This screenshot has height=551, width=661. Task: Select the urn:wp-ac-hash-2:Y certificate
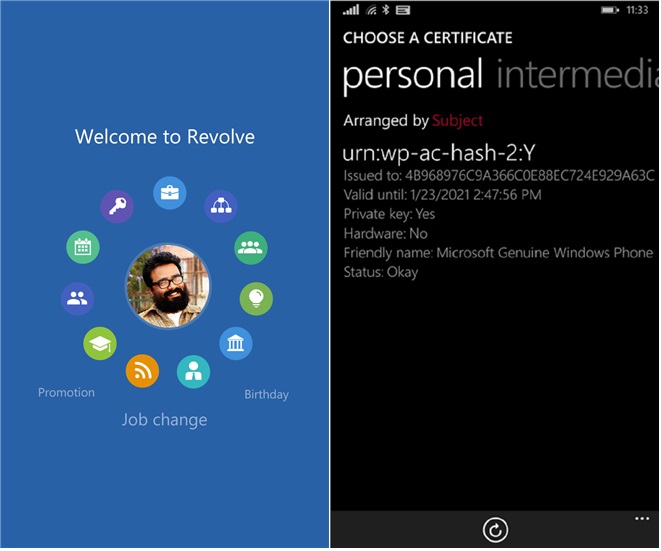click(439, 153)
